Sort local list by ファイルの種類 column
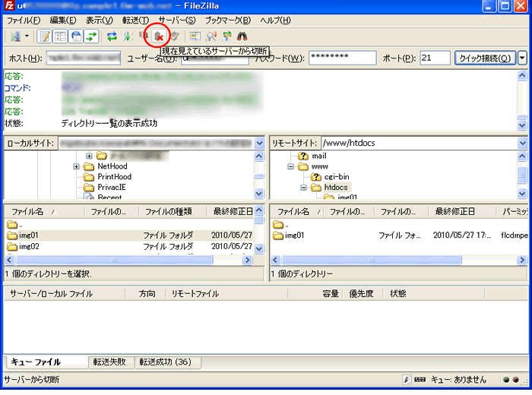Screen dimensions: 532x395 click(173, 212)
